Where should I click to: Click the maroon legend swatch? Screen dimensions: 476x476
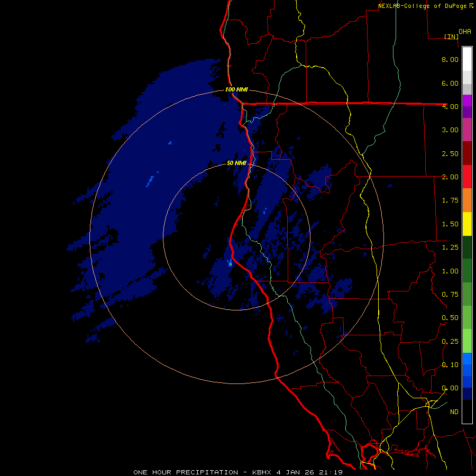pos(467,153)
